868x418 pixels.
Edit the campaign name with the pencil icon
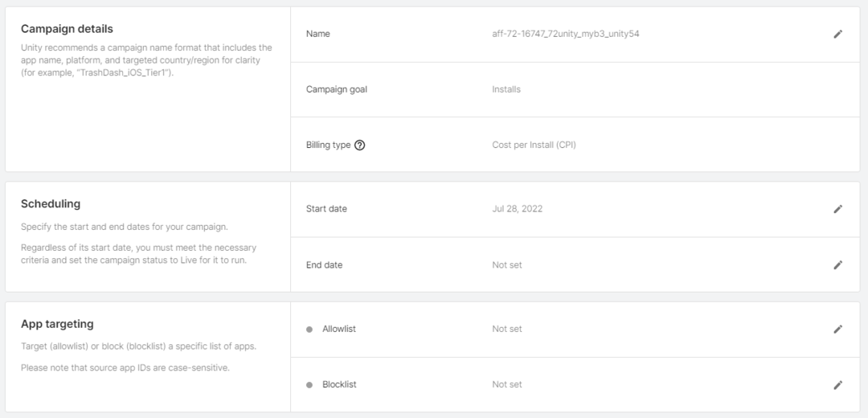point(837,34)
